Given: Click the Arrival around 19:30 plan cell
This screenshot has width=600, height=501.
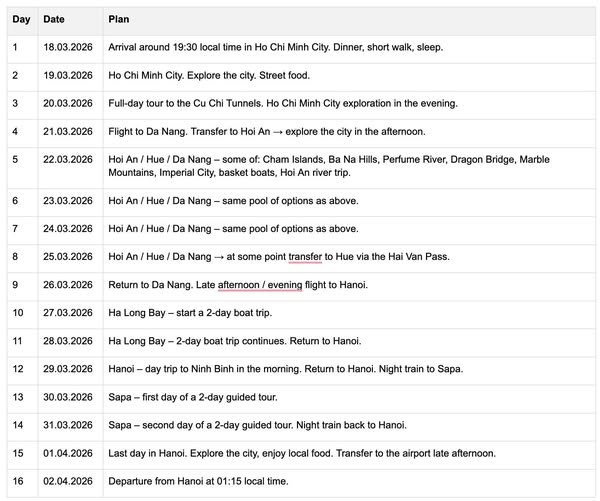Looking at the screenshot, I should pos(349,47).
